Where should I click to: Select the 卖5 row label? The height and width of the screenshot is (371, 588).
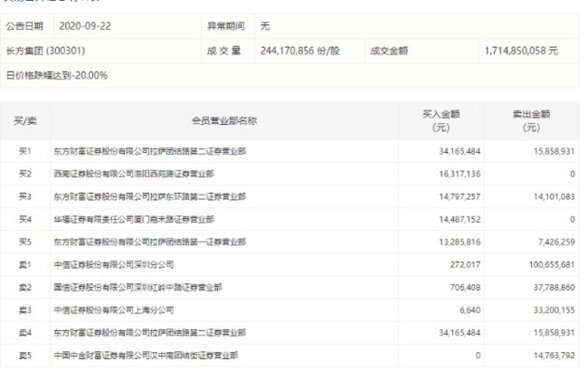[25, 356]
